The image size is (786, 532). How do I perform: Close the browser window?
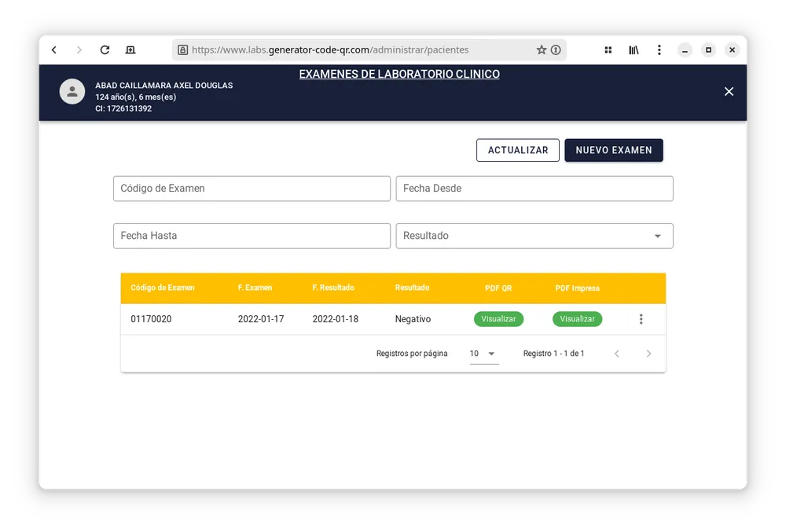(732, 50)
